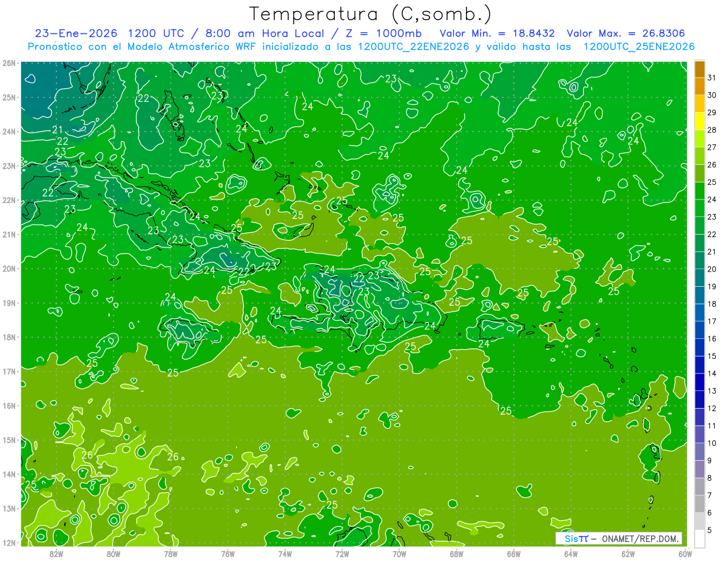Click the "27" value on the color legend
The image size is (728, 562).
[x=712, y=147]
